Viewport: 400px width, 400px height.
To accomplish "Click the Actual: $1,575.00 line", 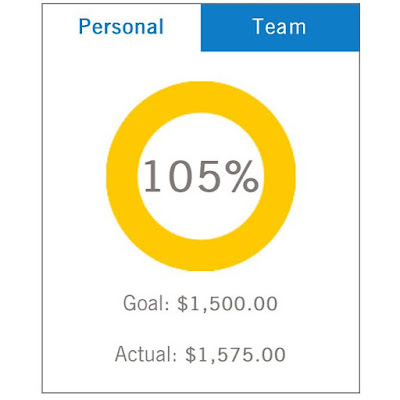I will point(200,354).
